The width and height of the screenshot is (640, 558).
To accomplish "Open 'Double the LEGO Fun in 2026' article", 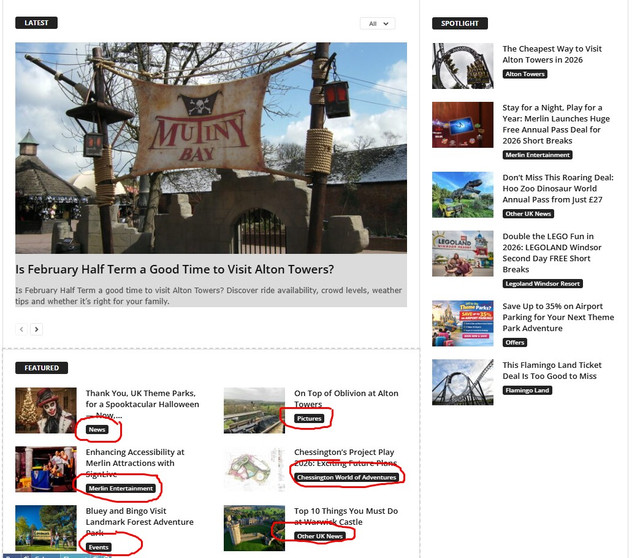I will [x=552, y=253].
